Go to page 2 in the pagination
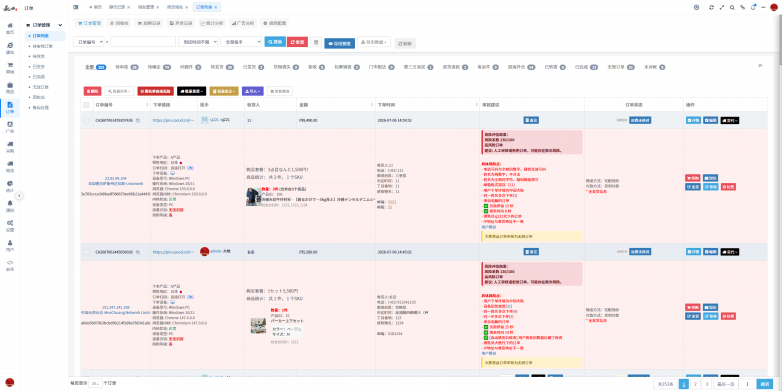 [695, 384]
